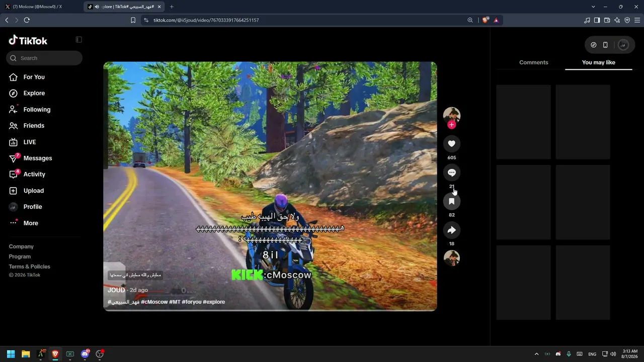Open Brave Rewards triangle icon
Viewport: 644px width, 362px height.
coord(496,20)
